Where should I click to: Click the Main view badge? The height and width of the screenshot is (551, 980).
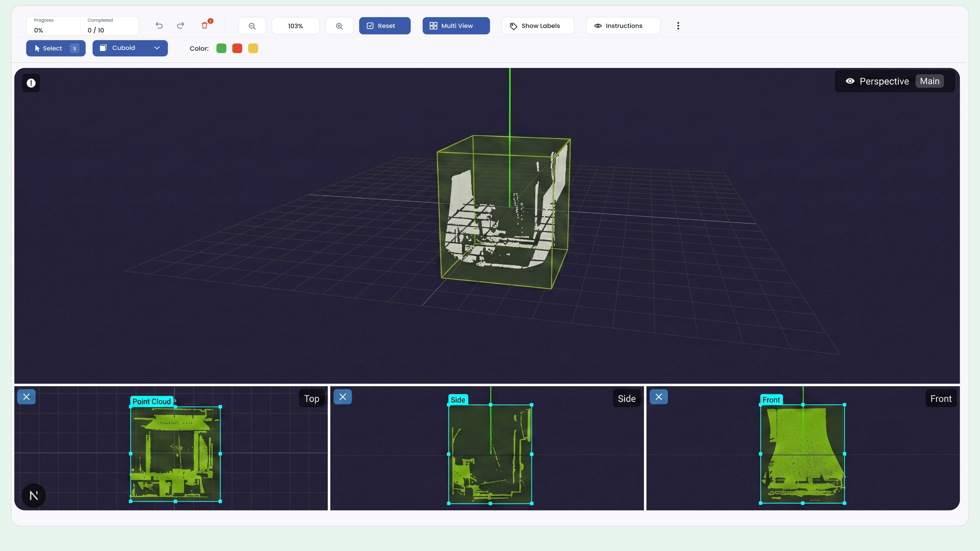[929, 81]
